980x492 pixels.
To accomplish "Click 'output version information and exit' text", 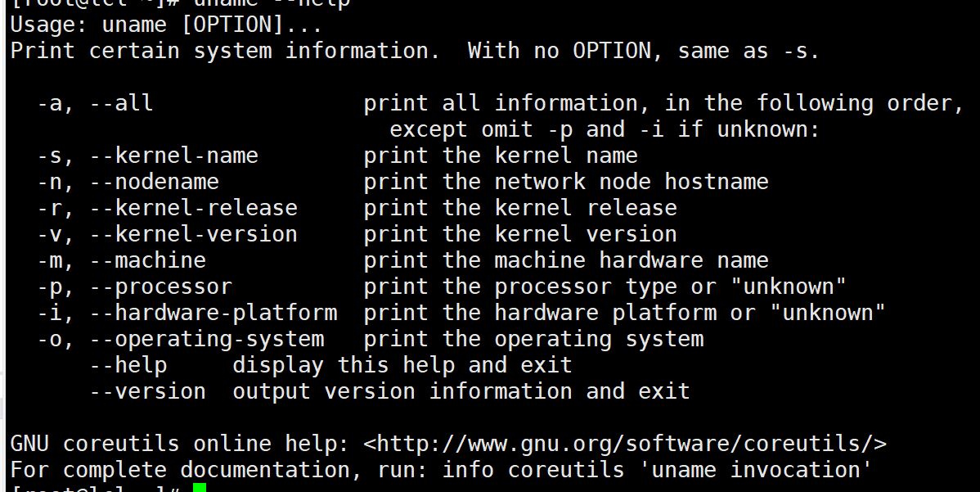I will (461, 392).
